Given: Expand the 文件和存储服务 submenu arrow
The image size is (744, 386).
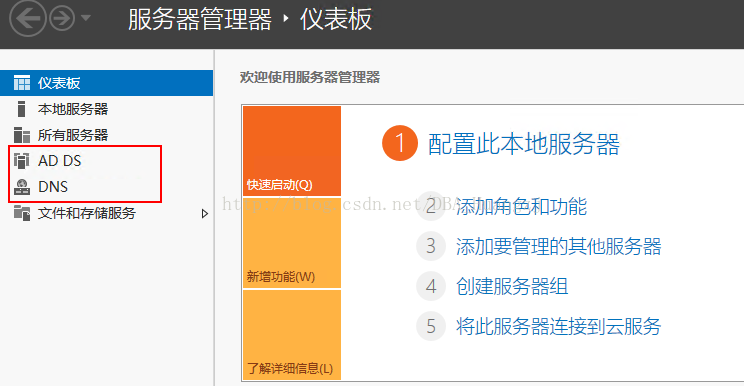Looking at the screenshot, I should [x=205, y=213].
